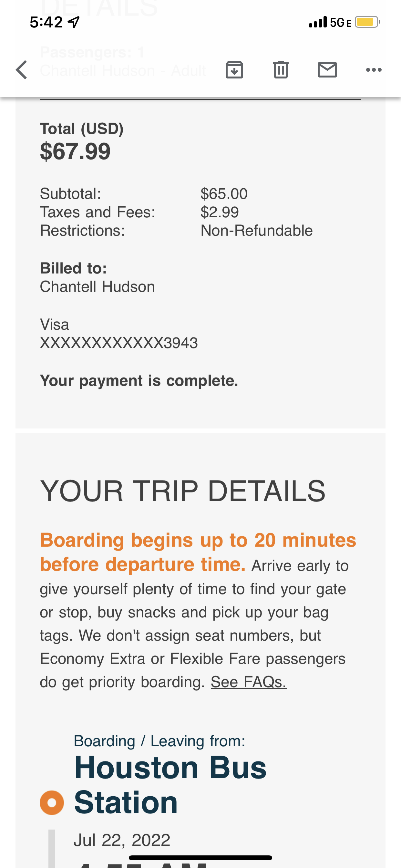This screenshot has height=868, width=401.
Task: Mark email unread with the envelope icon
Action: pos(327,70)
